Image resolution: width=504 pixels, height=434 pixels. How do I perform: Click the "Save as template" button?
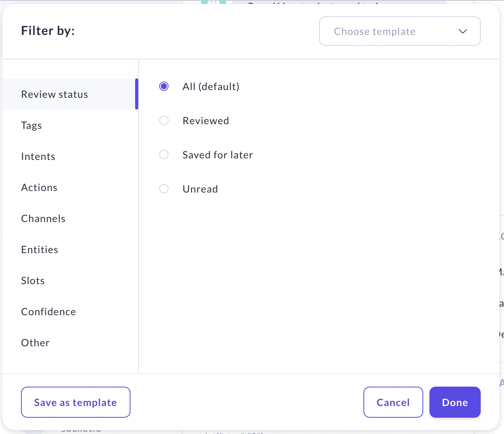(x=75, y=402)
